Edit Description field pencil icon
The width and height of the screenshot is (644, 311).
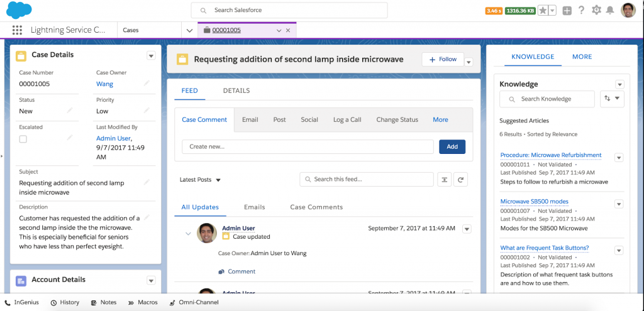[147, 217]
